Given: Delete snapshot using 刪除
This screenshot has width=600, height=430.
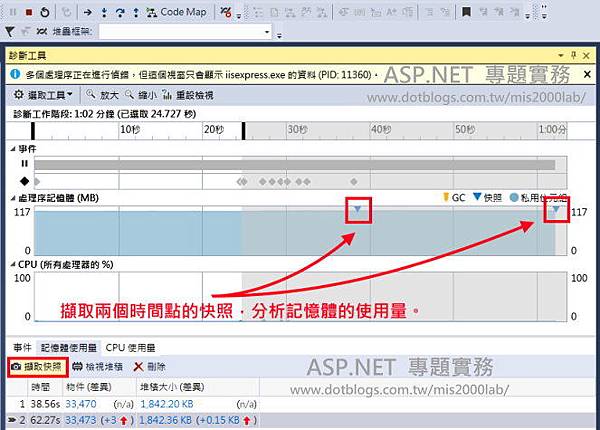Looking at the screenshot, I should [149, 367].
